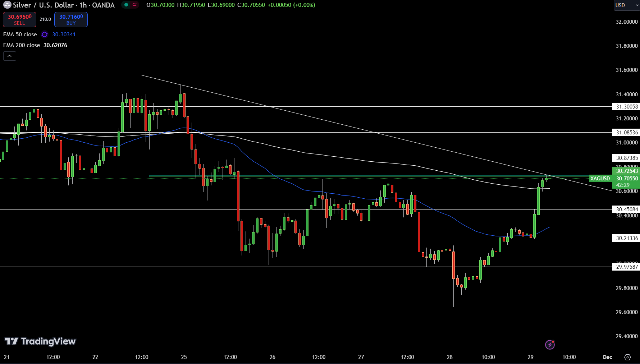Viewport: 640px width, 364px height.
Task: Collapse the indicator legend with the chevron
Action: pos(10,56)
